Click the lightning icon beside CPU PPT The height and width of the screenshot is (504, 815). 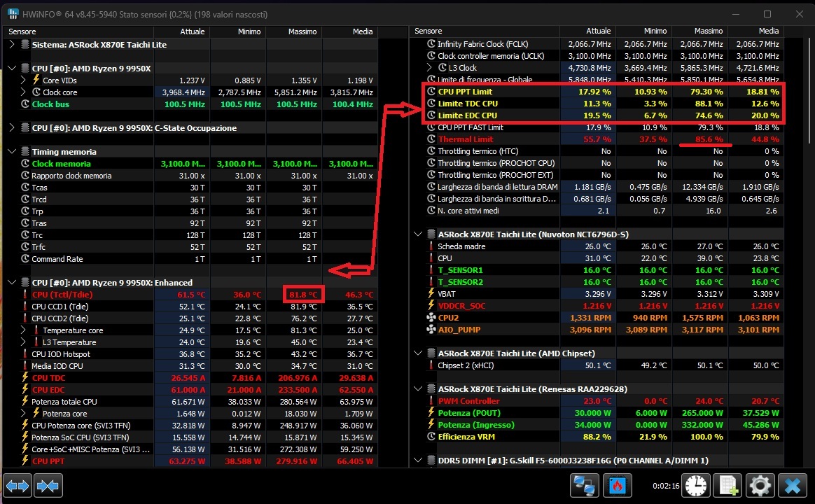pyautogui.click(x=25, y=461)
